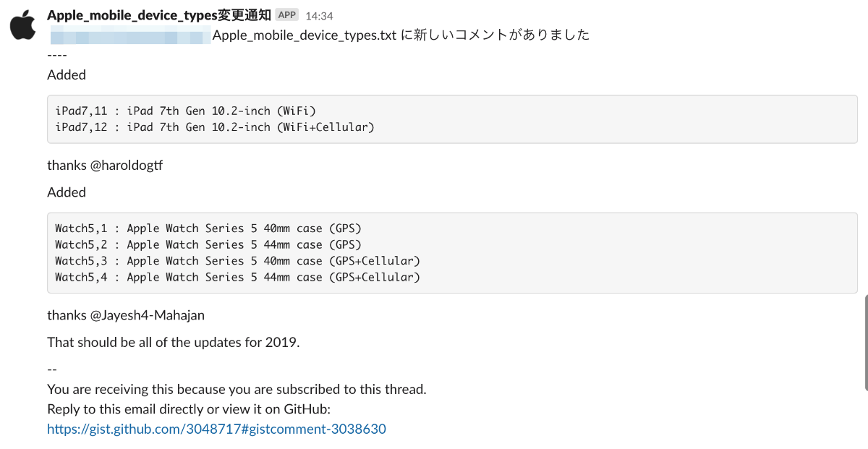Open the Apple_mobile_device_types変更通知 sender name
This screenshot has width=868, height=449.
(159, 15)
